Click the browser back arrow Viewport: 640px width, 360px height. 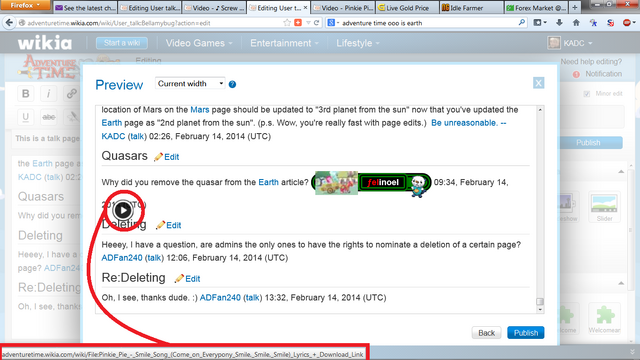click(x=9, y=23)
